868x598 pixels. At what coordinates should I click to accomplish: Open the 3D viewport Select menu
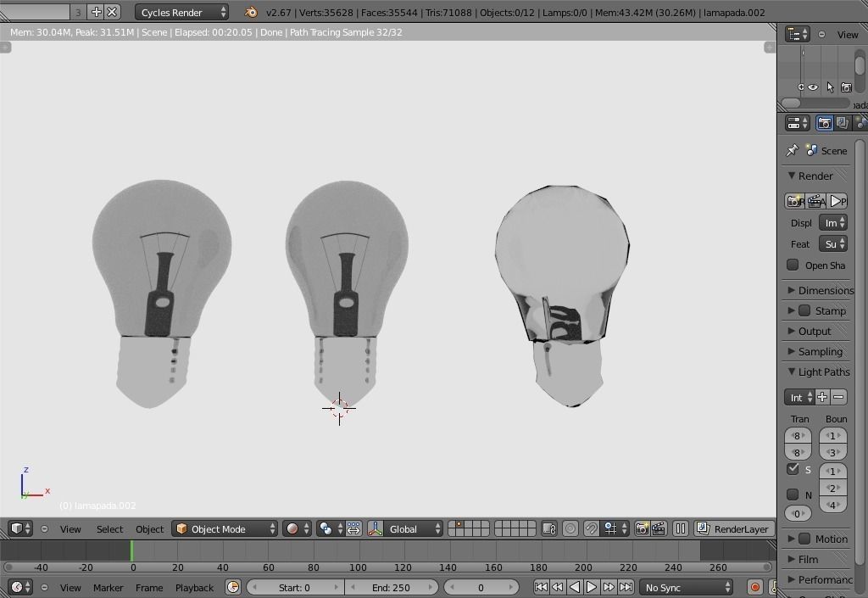(109, 528)
